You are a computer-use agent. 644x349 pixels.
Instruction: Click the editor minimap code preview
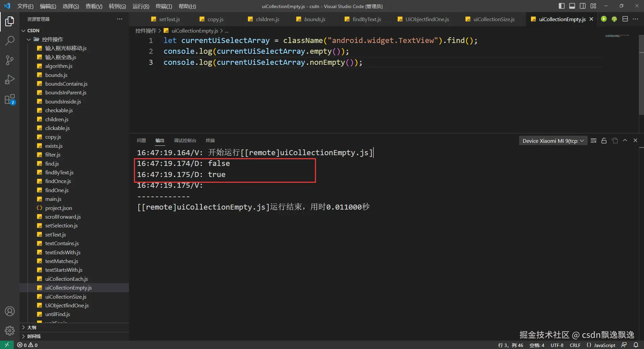pyautogui.click(x=617, y=36)
